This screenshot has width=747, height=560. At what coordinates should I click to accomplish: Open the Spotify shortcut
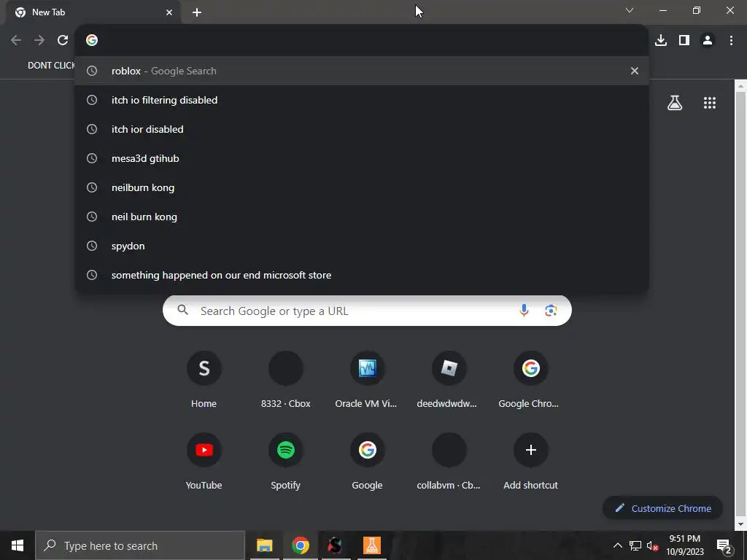285,462
